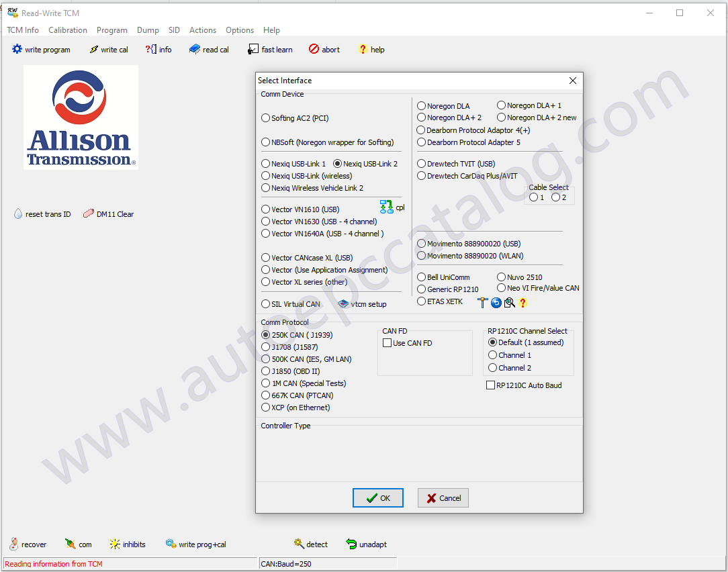Open vtcm setup icon
This screenshot has width=728, height=572.
343,304
